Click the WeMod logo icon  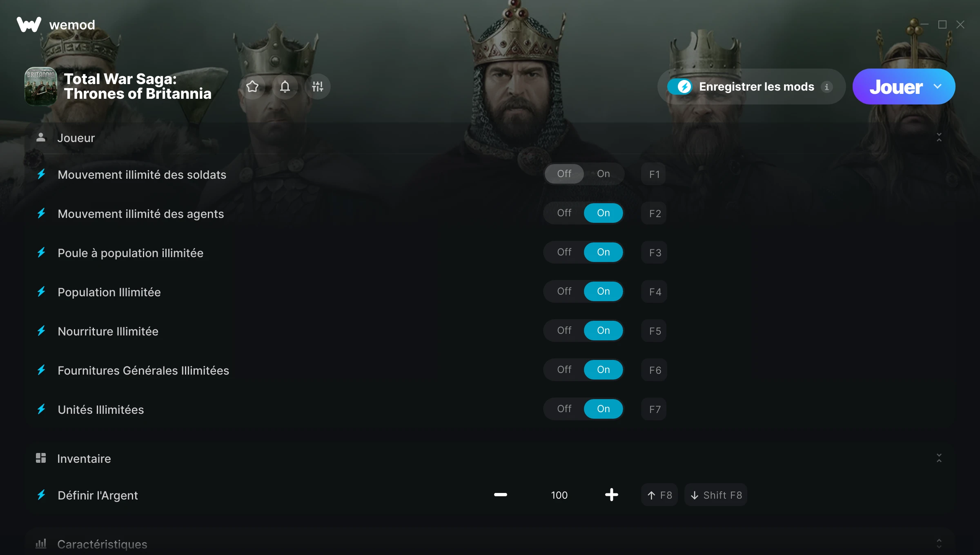[x=29, y=24]
